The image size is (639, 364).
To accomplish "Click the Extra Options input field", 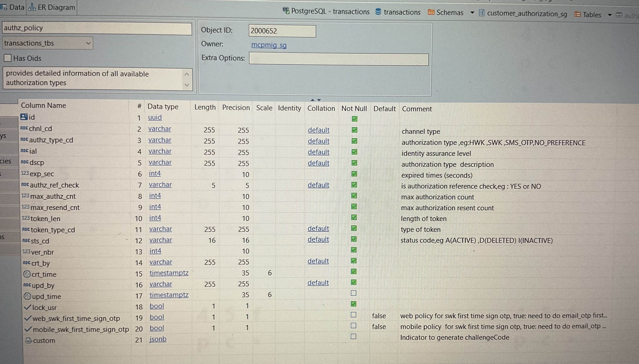I will click(x=338, y=59).
